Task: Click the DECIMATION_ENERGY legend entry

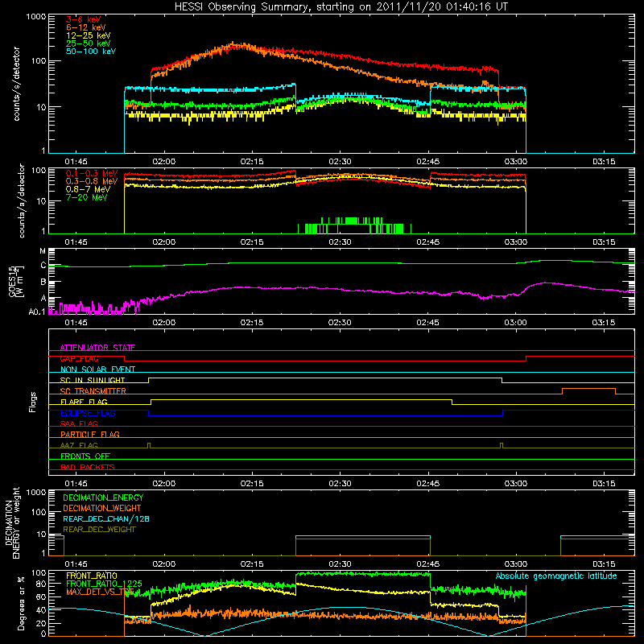Action: click(103, 497)
